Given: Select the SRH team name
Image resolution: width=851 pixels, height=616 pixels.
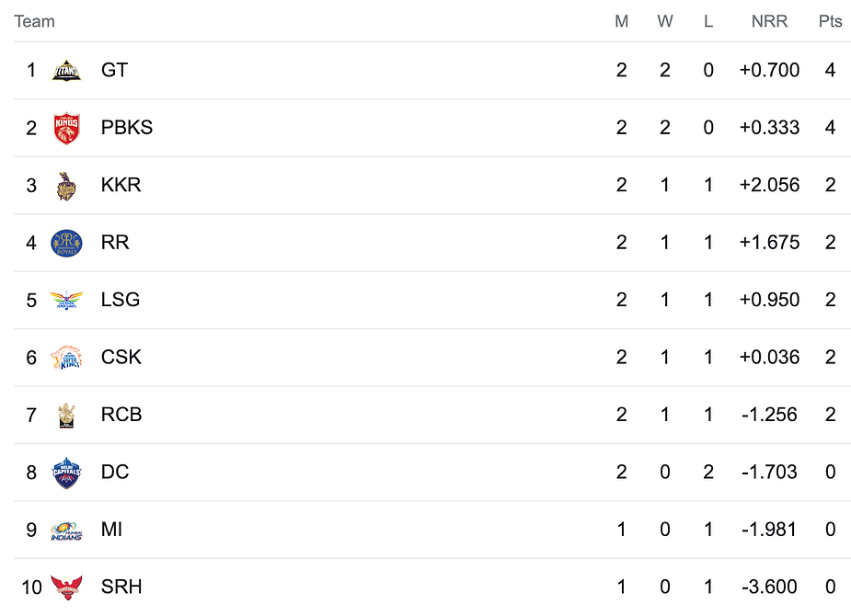Looking at the screenshot, I should click(121, 587).
